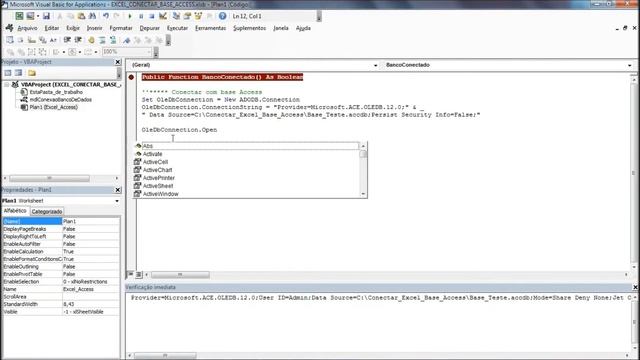
Task: Click the Quick Info icon on Edit toolbar
Action: coord(31,40)
